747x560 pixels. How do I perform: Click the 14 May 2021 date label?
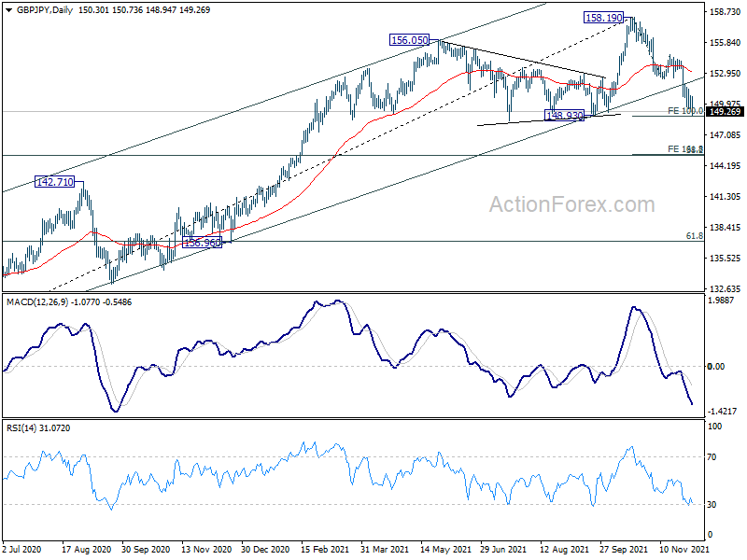point(445,550)
